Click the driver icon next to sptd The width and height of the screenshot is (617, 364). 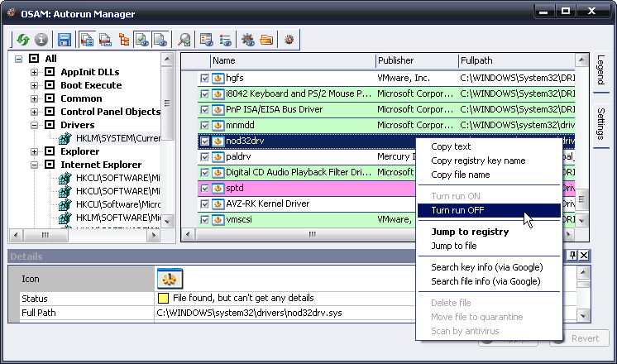(218, 188)
